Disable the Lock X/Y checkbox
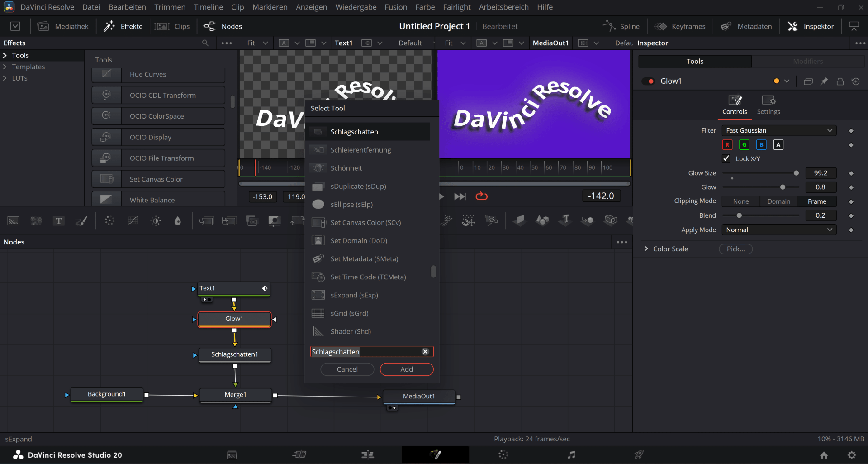 [x=726, y=158]
